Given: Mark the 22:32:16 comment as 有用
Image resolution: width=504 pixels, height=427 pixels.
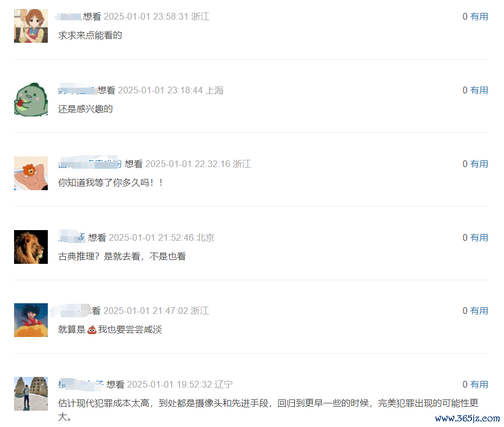Looking at the screenshot, I should (479, 164).
